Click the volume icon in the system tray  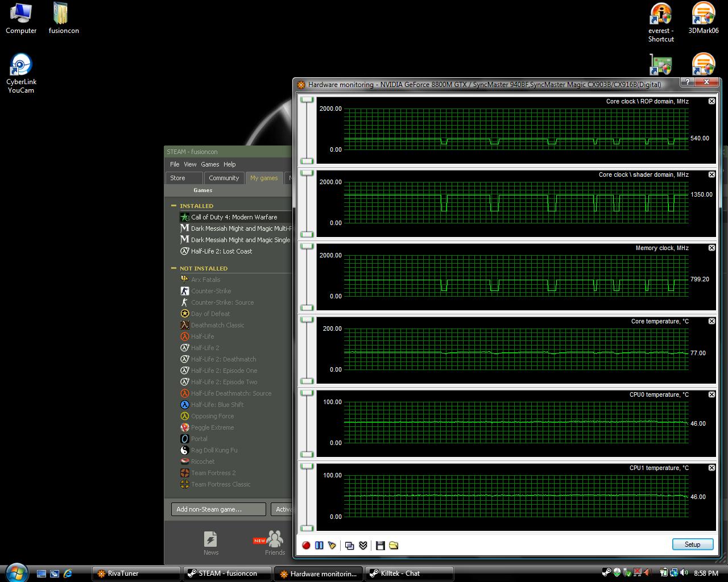(x=684, y=573)
